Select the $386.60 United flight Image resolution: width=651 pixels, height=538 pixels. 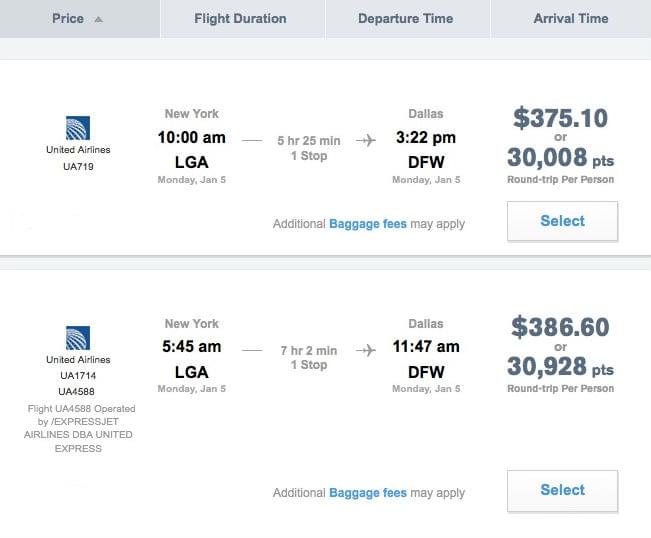[562, 490]
